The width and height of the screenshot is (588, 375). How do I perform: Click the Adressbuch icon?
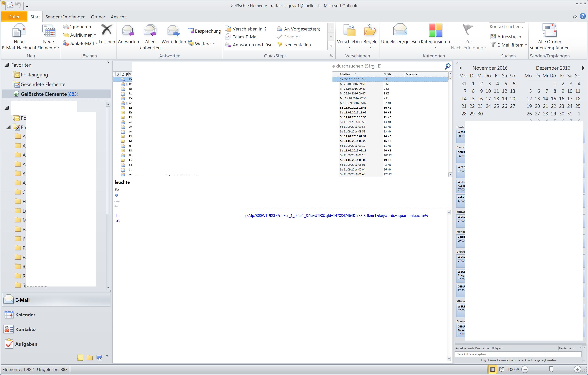493,36
